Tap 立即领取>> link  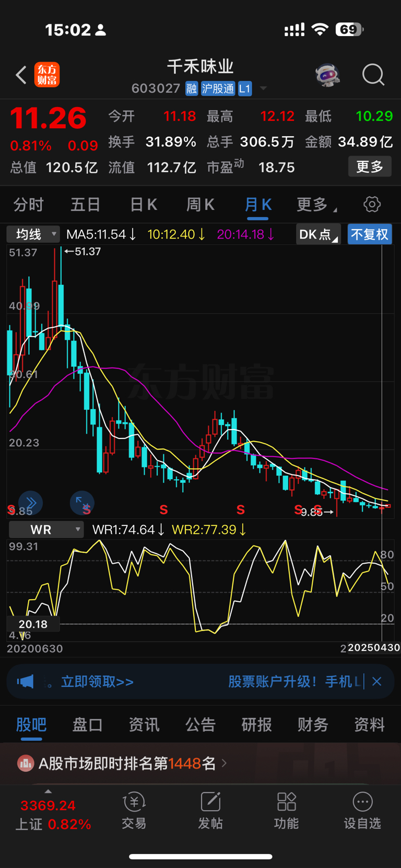(97, 682)
